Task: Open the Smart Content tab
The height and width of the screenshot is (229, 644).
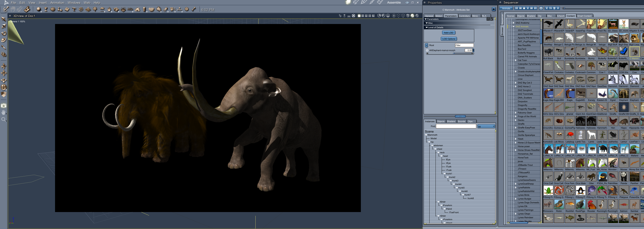Action: point(584,16)
